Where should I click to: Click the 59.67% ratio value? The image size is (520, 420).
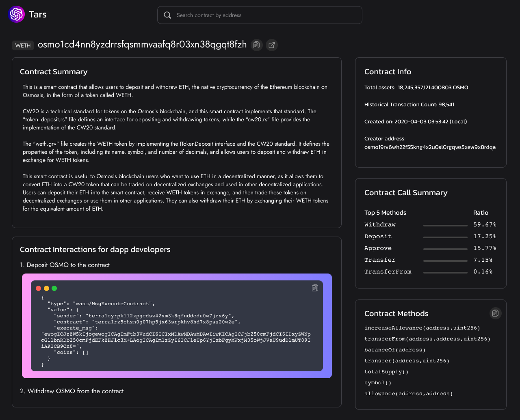point(485,225)
